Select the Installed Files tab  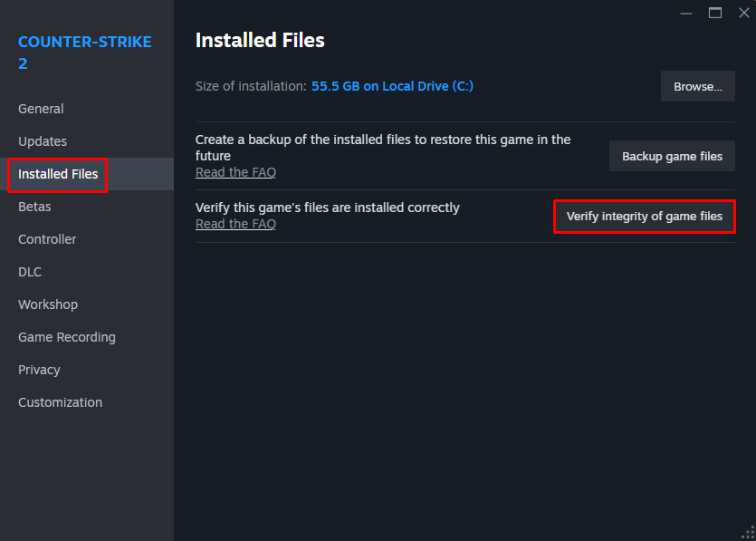(57, 173)
